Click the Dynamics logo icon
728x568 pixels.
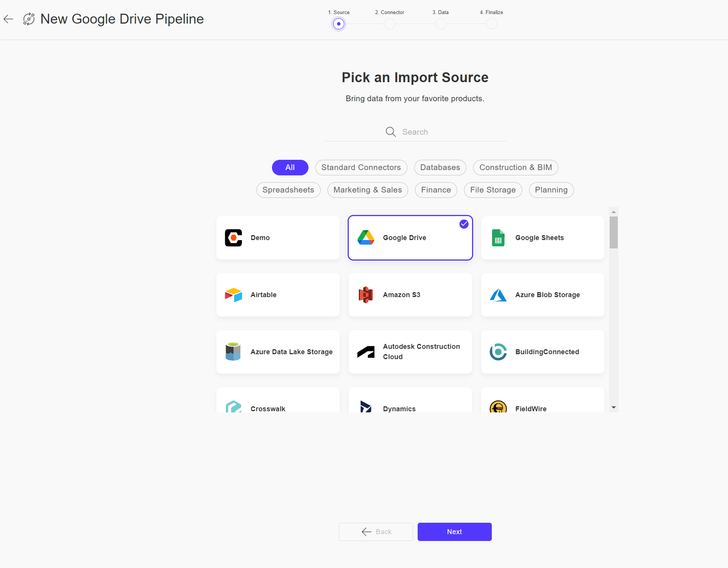366,407
